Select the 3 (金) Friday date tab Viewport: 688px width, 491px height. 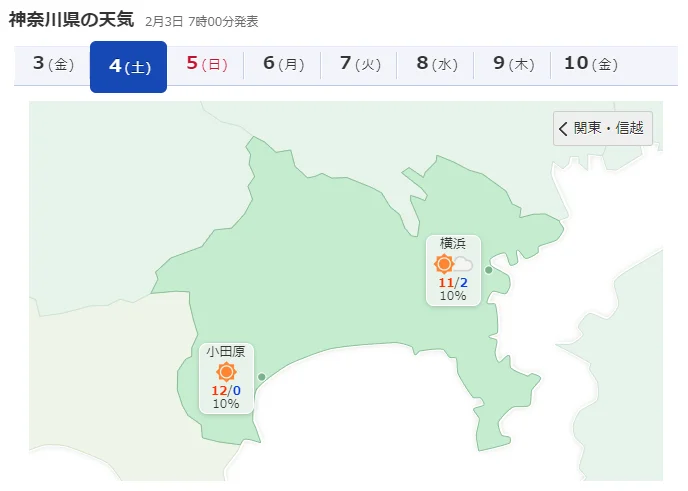tap(53, 65)
